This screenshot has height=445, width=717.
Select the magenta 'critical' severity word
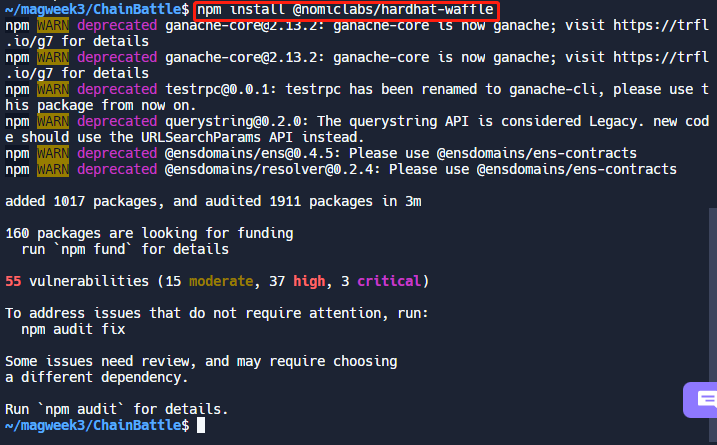click(389, 281)
